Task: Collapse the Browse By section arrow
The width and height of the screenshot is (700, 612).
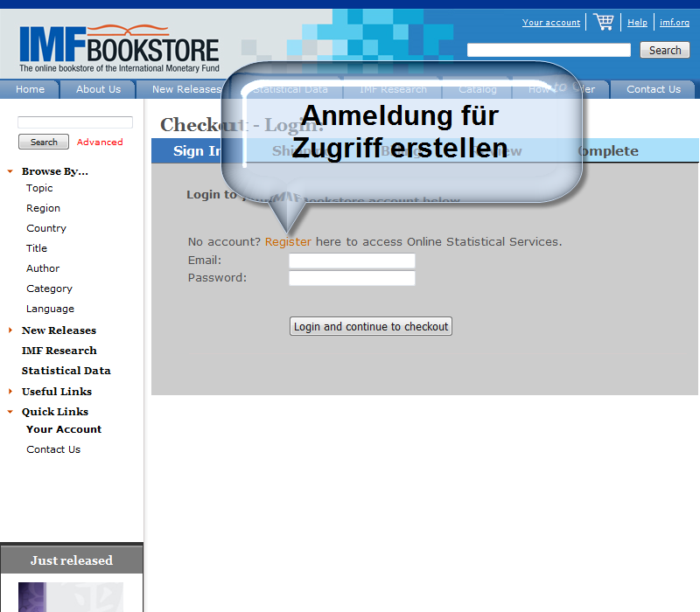Action: pyautogui.click(x=10, y=171)
